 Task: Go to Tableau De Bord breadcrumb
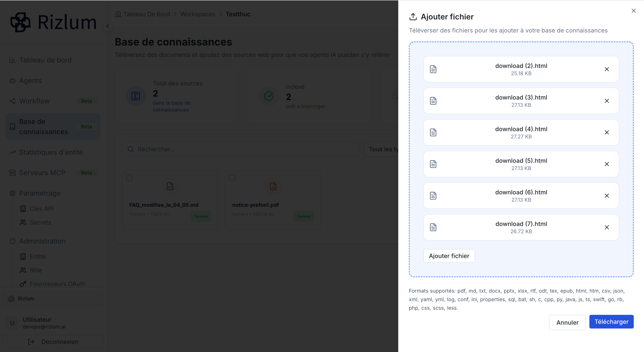tap(147, 14)
